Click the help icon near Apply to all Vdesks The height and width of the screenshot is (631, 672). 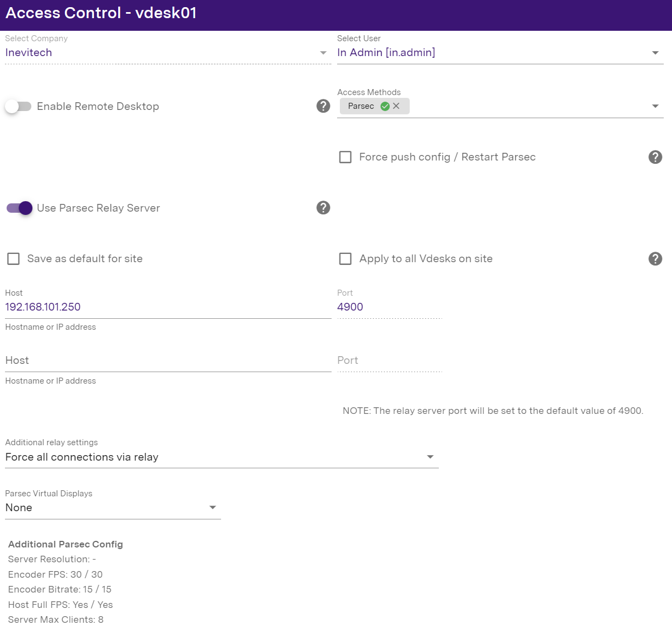655,259
